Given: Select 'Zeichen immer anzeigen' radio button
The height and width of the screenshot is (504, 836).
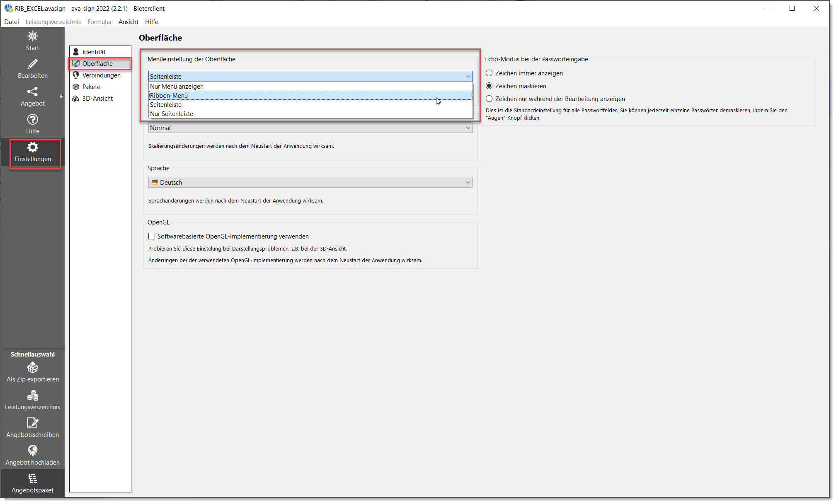Looking at the screenshot, I should tap(489, 73).
